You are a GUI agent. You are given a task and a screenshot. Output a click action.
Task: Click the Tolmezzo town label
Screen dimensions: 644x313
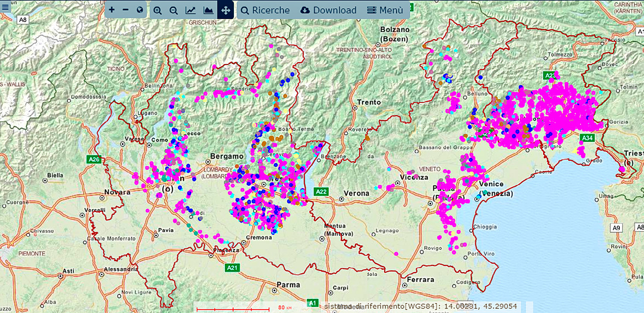(560, 55)
